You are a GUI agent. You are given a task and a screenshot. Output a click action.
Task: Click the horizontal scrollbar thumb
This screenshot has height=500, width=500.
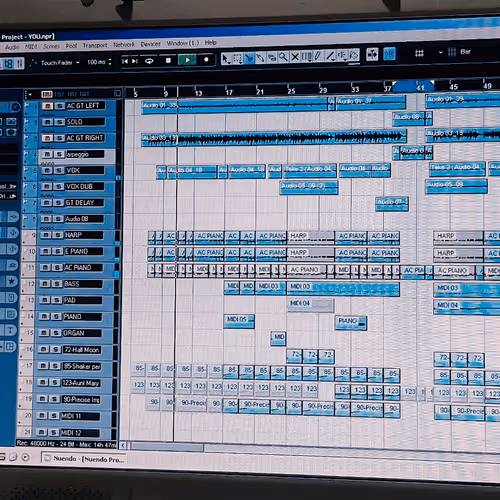(x=167, y=447)
